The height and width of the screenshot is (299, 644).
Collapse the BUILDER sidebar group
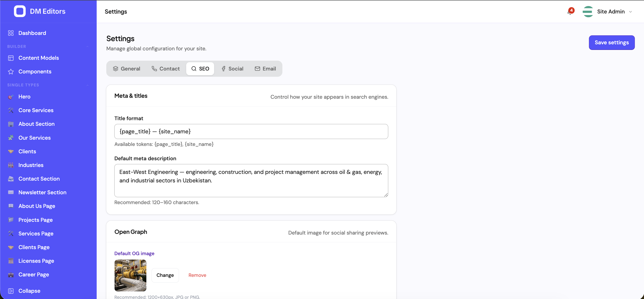[x=87, y=47]
